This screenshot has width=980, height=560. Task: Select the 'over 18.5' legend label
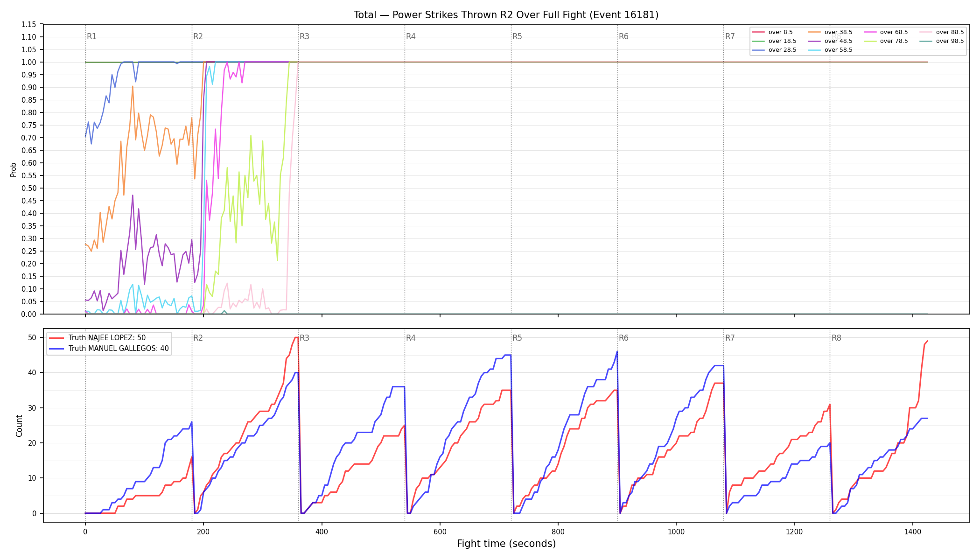point(783,41)
